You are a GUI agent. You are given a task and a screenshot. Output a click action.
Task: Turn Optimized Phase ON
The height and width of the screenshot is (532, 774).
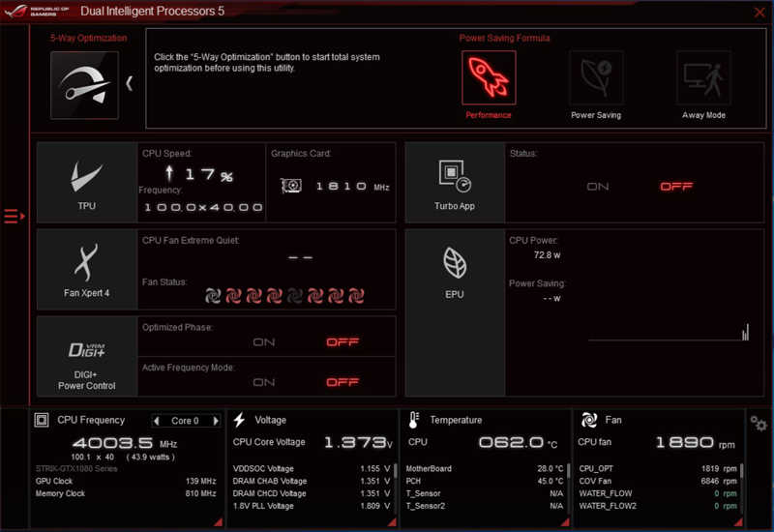coord(263,342)
